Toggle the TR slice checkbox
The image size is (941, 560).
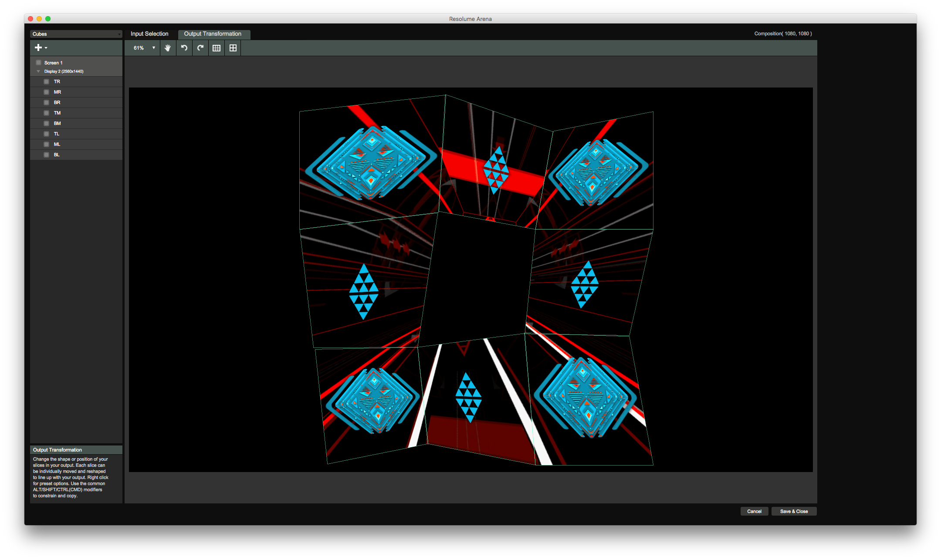pos(47,81)
